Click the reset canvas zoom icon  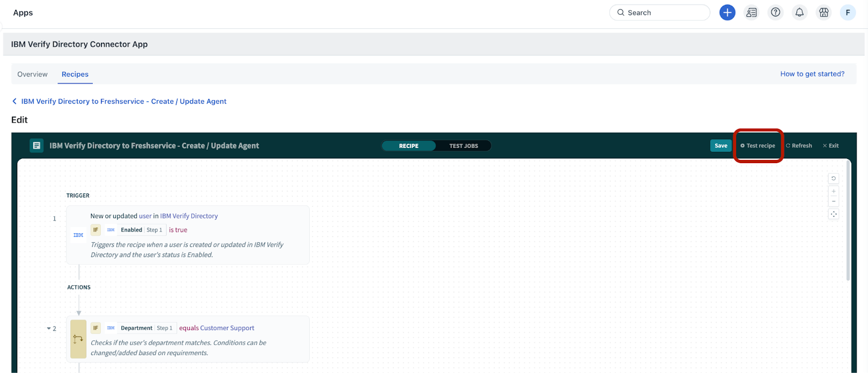pyautogui.click(x=834, y=178)
